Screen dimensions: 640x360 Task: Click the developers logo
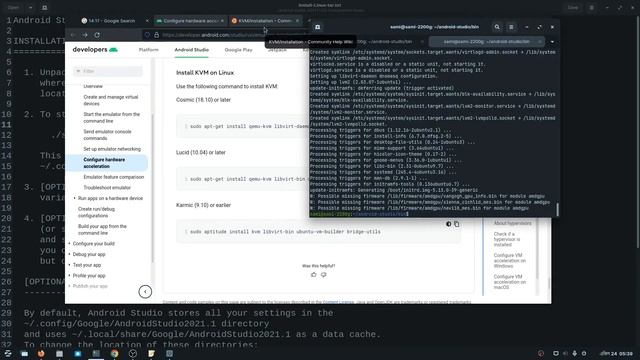95,50
